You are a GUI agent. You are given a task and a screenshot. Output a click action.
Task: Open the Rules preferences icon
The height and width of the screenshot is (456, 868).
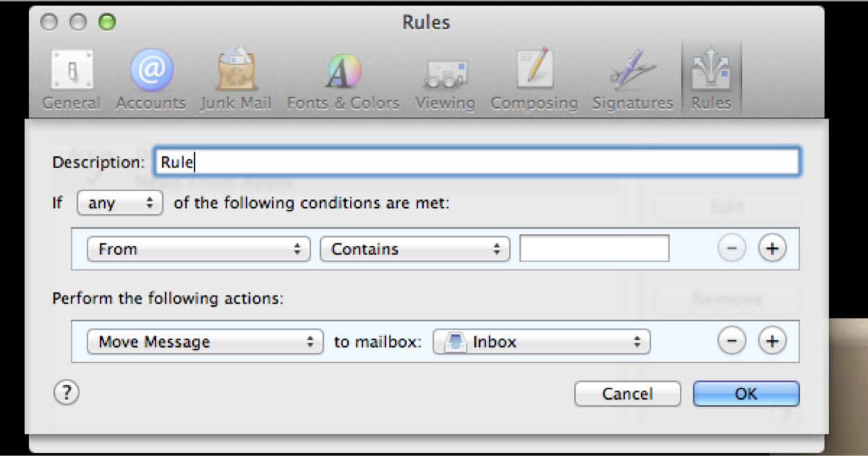(x=711, y=79)
